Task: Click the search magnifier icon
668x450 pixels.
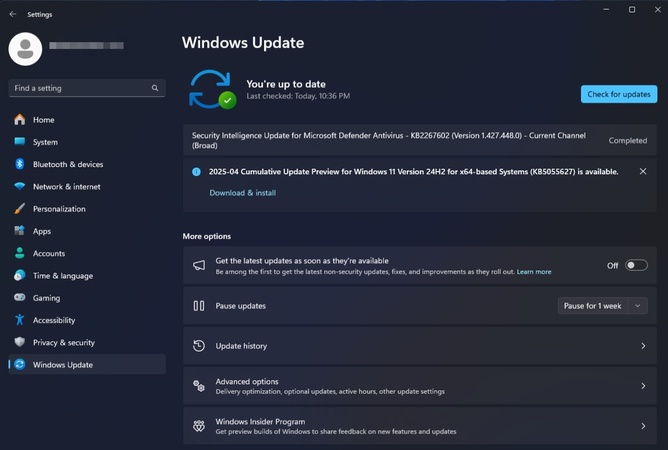Action: (x=155, y=88)
